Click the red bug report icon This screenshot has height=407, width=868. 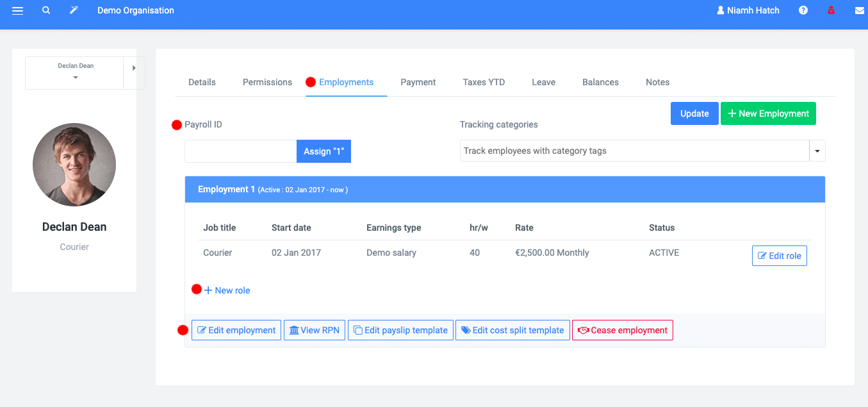point(831,10)
